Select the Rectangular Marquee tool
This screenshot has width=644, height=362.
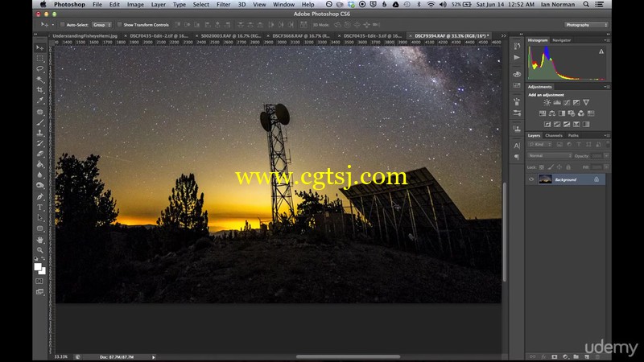click(x=39, y=59)
